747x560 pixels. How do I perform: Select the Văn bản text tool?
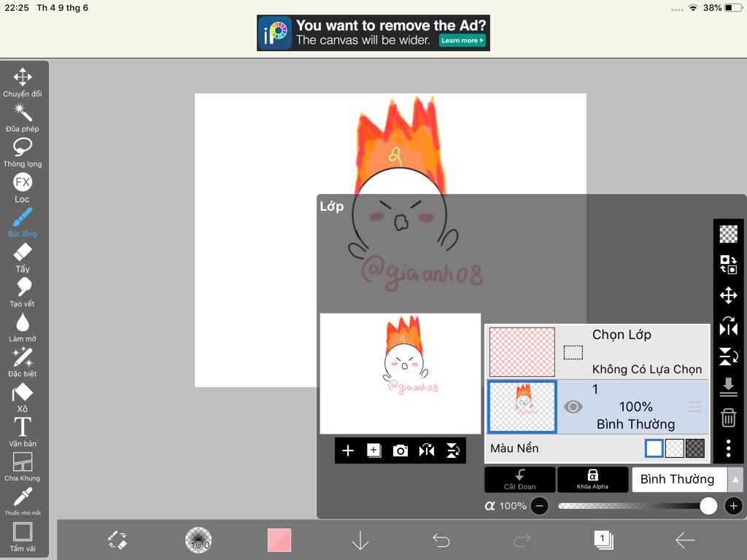(23, 432)
